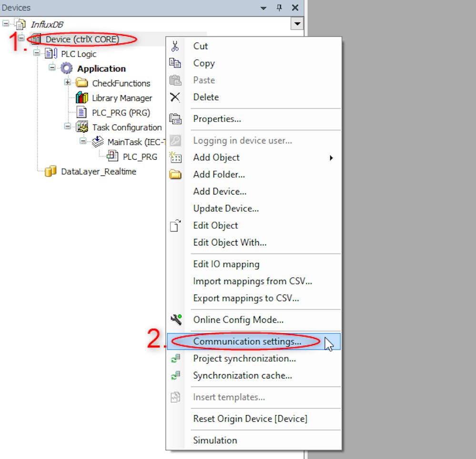
Task: Click the Synchronization cache icon
Action: (x=175, y=376)
